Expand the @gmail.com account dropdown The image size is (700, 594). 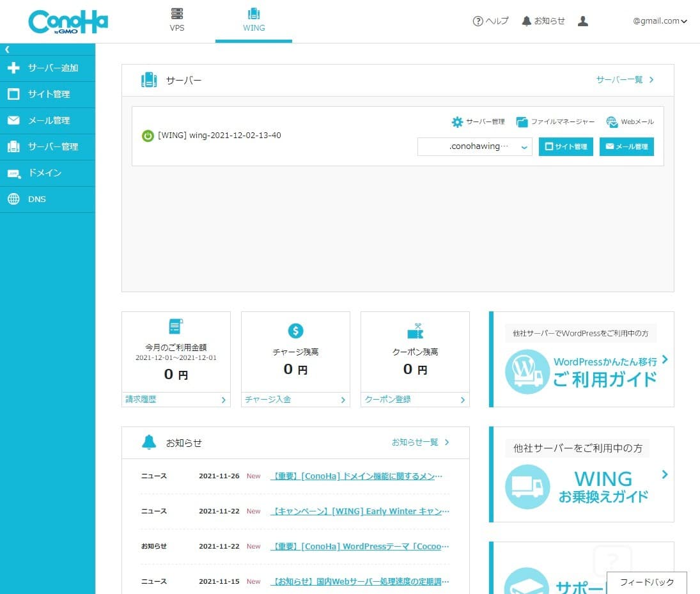point(660,21)
